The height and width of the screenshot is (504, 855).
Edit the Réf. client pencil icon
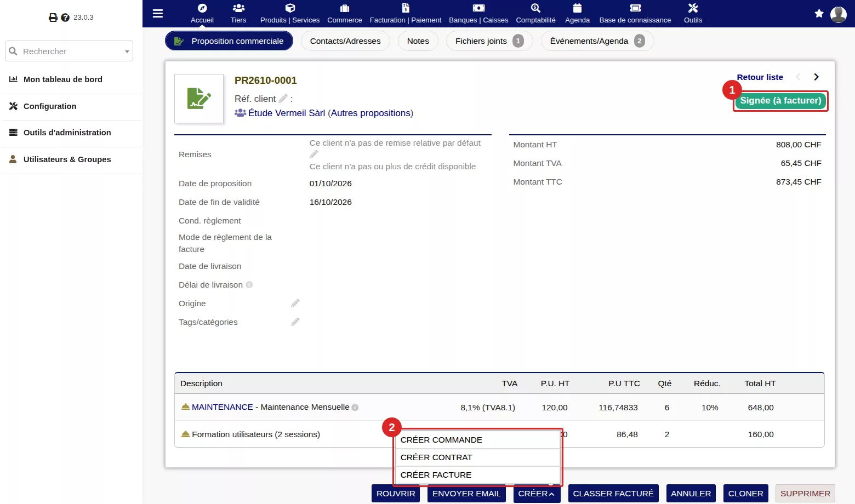(x=283, y=99)
